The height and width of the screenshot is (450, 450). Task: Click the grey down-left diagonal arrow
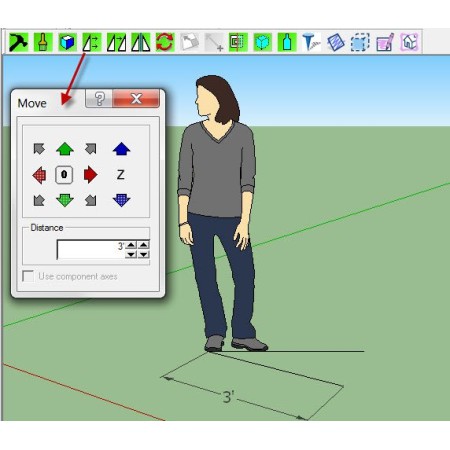[39, 200]
